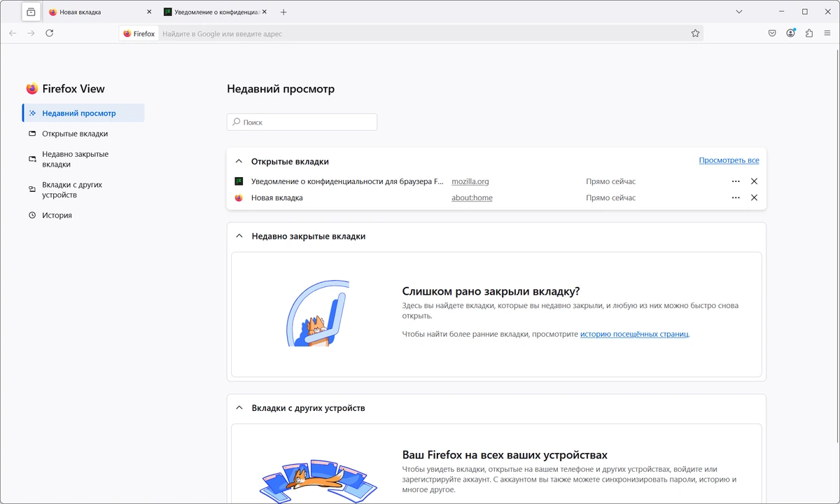
Task: Switch to the Уведомление о конфиденциальности tab
Action: click(214, 12)
